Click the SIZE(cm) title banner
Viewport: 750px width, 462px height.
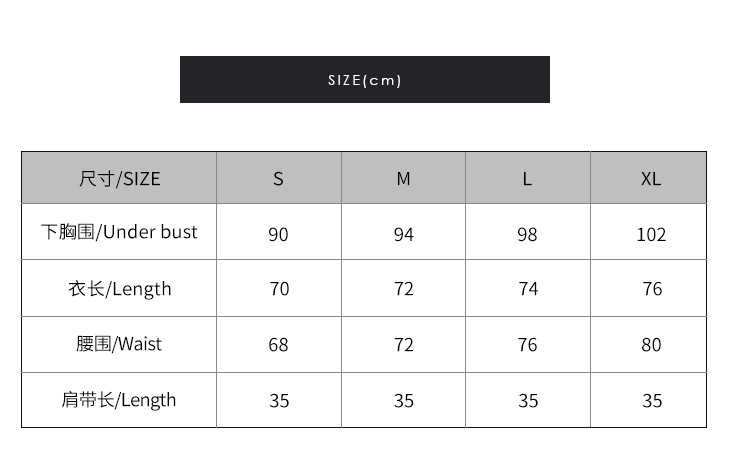[364, 80]
